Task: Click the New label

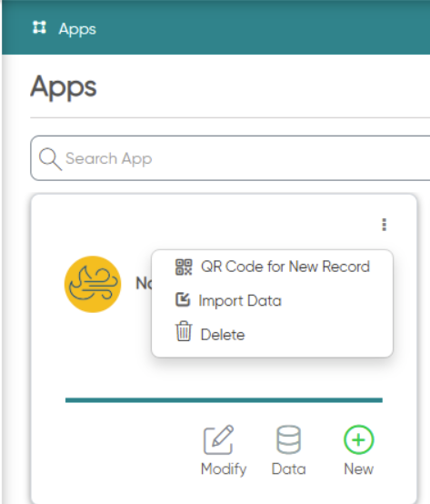Action: (359, 469)
